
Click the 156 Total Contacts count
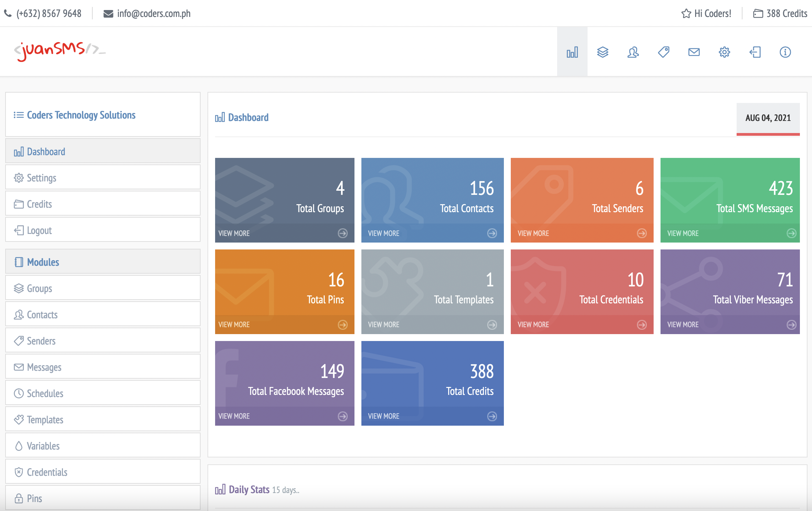coord(482,189)
